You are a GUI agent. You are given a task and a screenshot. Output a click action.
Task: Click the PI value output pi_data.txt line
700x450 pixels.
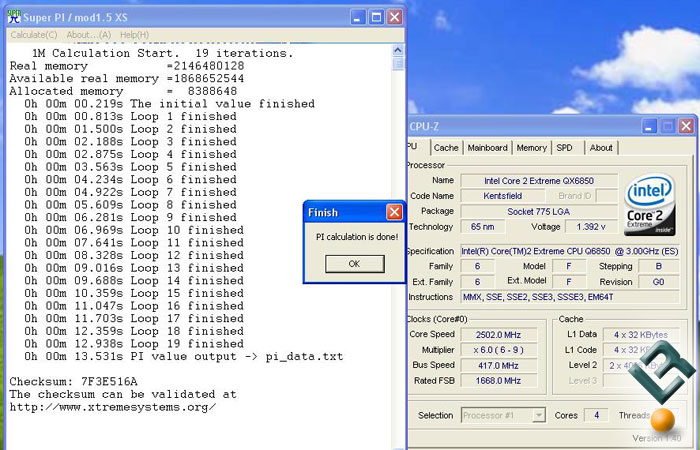point(183,357)
